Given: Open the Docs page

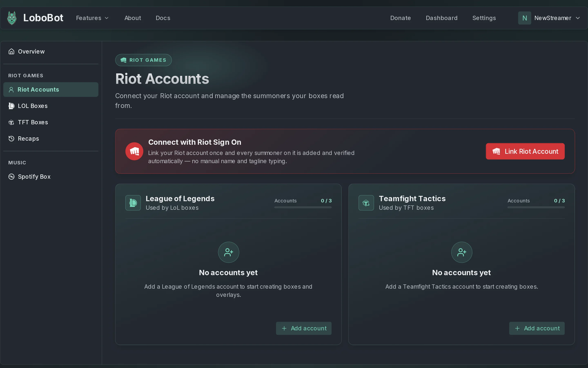Looking at the screenshot, I should 163,18.
